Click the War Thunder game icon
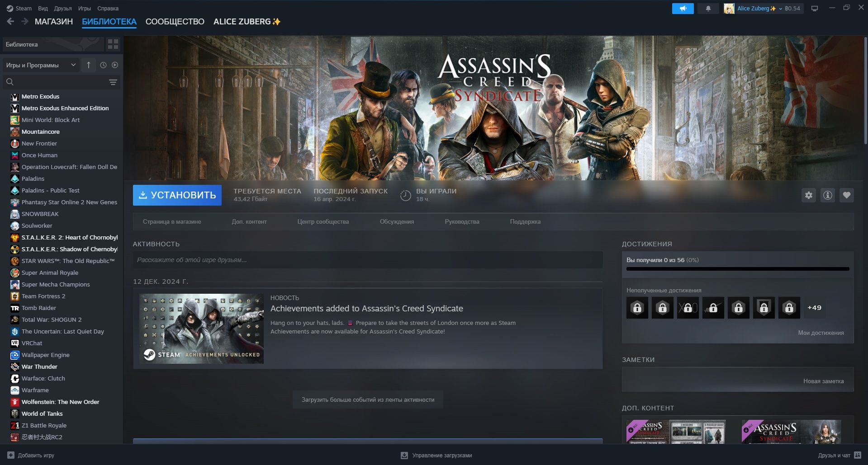 tap(15, 367)
